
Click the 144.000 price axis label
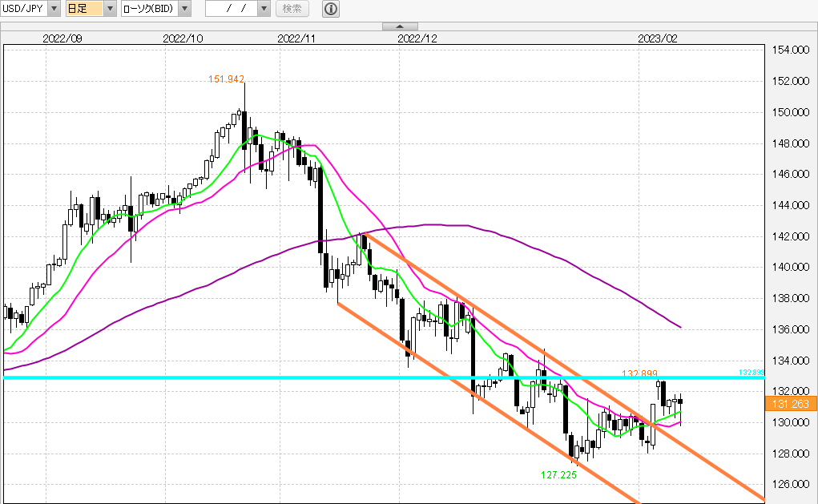(x=790, y=206)
